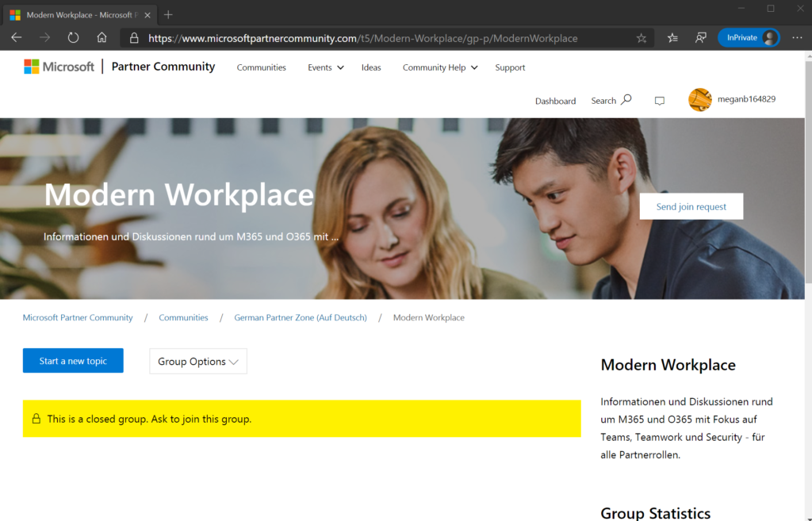Viewport: 812px width, 521px height.
Task: Click the Modern Workplace banner heading
Action: [179, 195]
